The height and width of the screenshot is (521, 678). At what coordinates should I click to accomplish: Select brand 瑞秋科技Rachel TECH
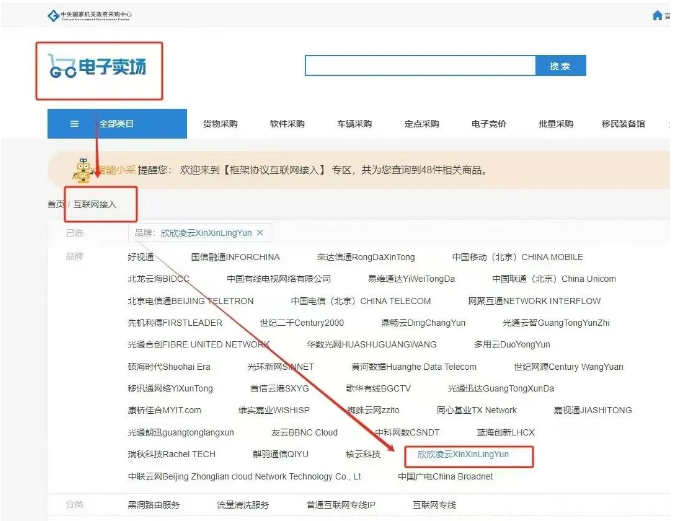click(x=172, y=454)
